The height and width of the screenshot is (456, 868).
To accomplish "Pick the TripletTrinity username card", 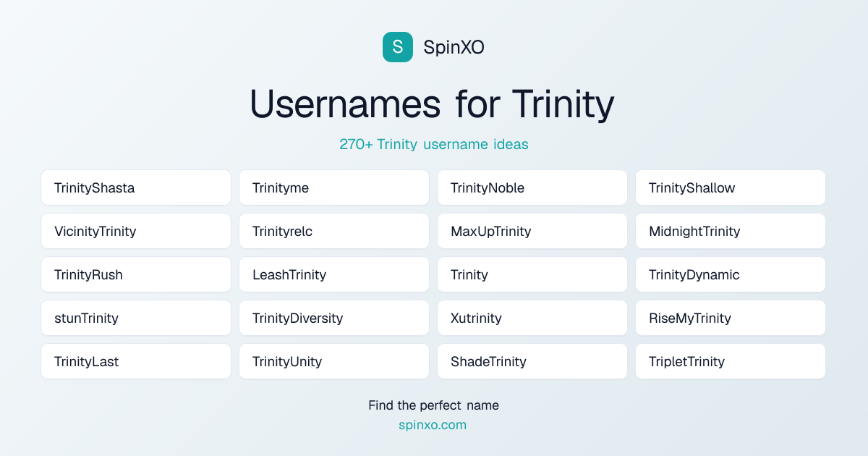I will point(731,361).
